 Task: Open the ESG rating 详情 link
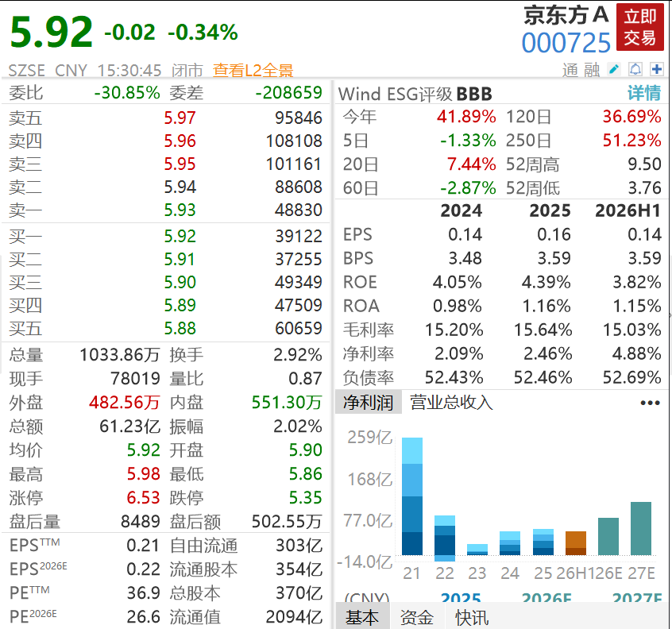click(x=644, y=93)
